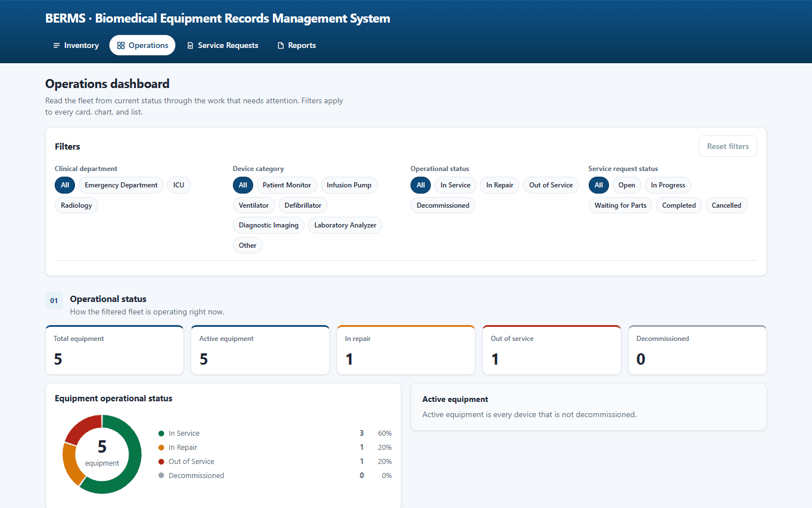This screenshot has width=812, height=508.
Task: Filter requests by Cancelled
Action: pyautogui.click(x=726, y=205)
